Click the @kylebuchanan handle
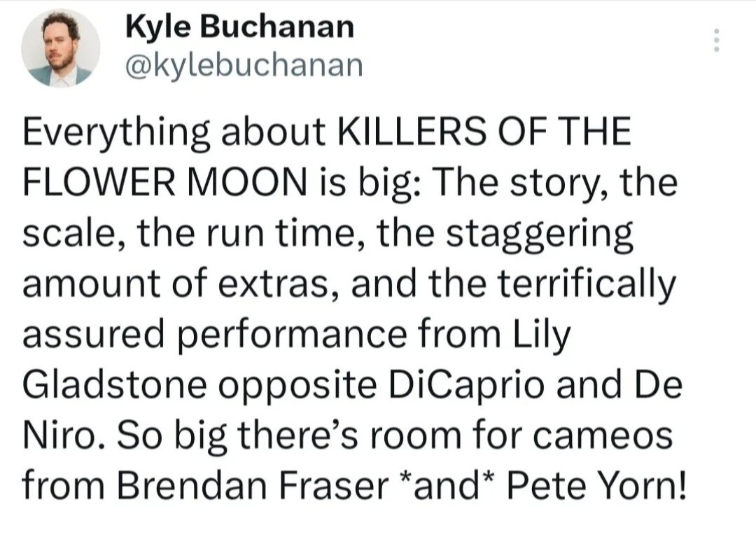This screenshot has height=537, width=756. pyautogui.click(x=244, y=65)
